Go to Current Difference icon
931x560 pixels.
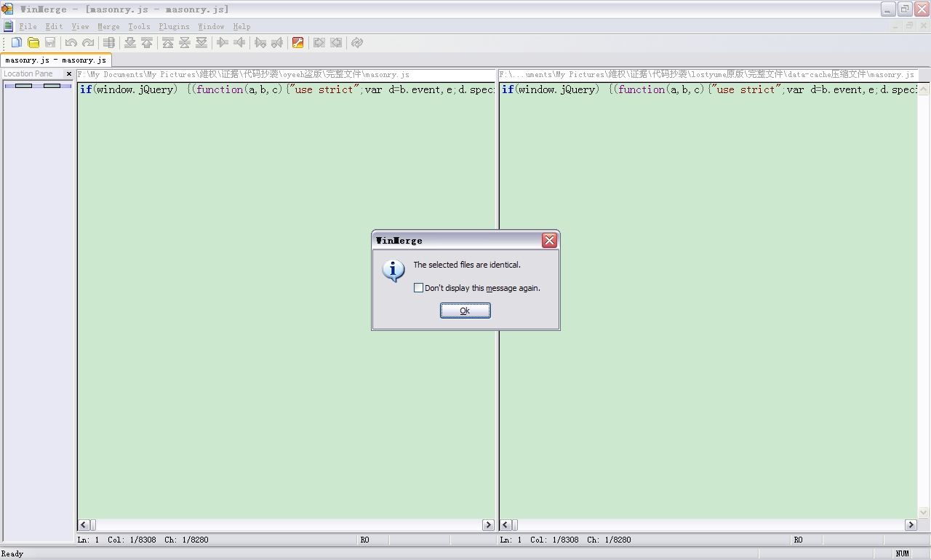point(185,43)
